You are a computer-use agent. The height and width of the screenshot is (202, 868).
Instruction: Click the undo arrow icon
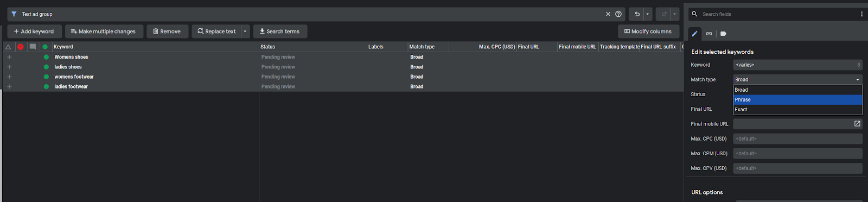coord(637,14)
